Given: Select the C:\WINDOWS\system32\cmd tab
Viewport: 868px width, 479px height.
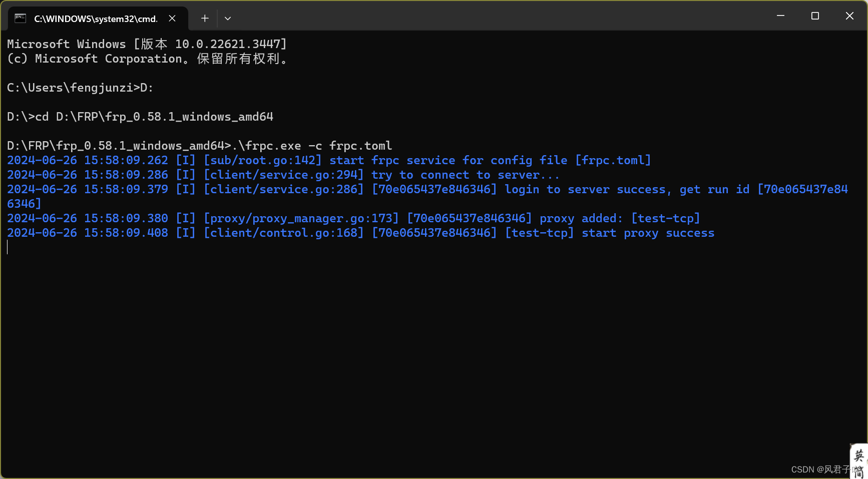Looking at the screenshot, I should point(95,18).
